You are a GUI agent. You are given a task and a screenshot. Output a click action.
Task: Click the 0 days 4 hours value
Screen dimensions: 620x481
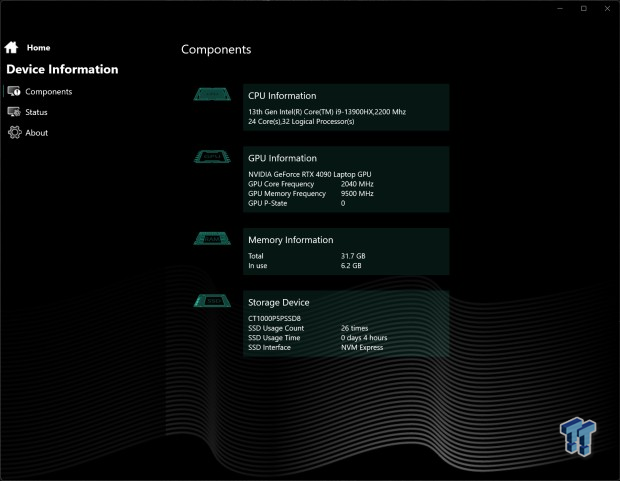(364, 338)
